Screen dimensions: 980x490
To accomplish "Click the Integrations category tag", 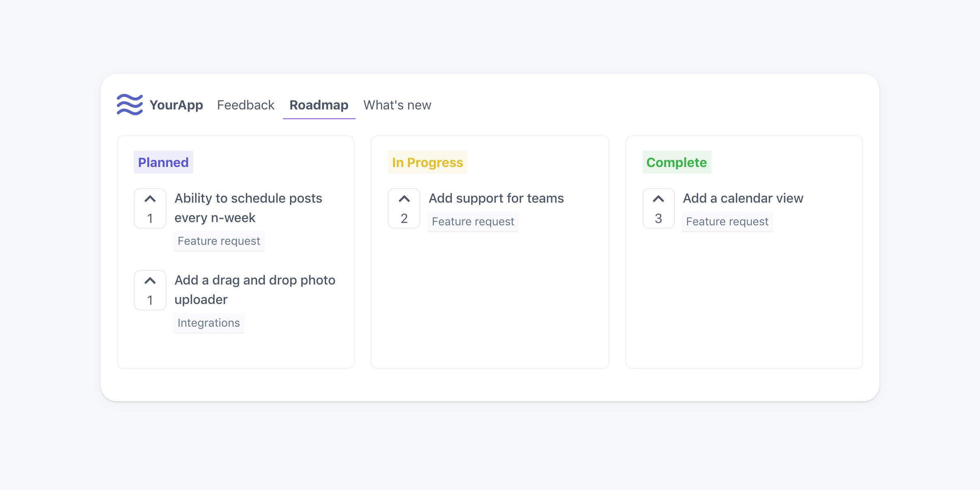I will 208,323.
